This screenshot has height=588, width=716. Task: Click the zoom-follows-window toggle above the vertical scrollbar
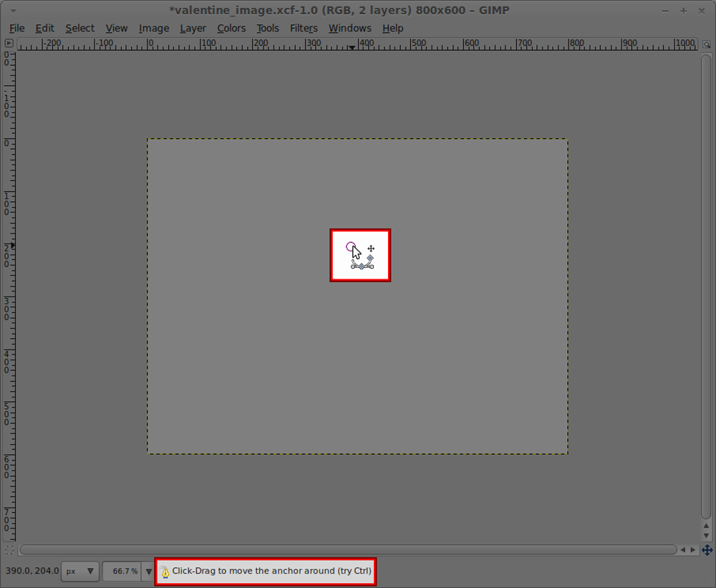706,43
